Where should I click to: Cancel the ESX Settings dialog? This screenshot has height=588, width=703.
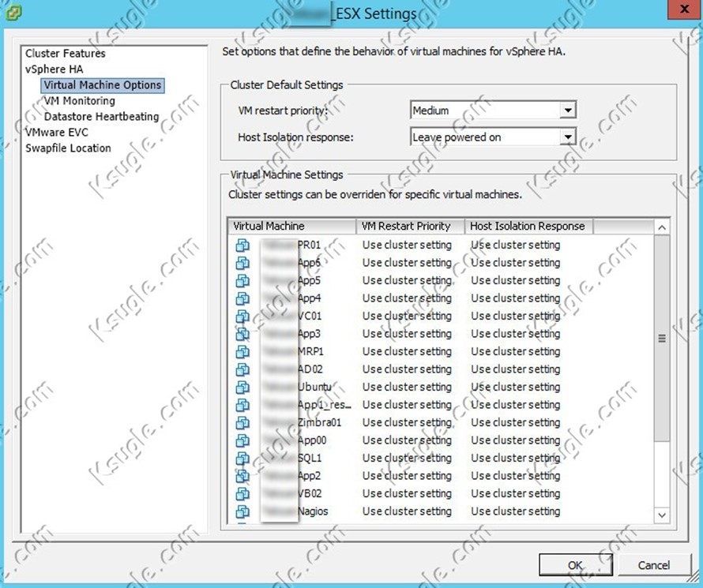(654, 565)
